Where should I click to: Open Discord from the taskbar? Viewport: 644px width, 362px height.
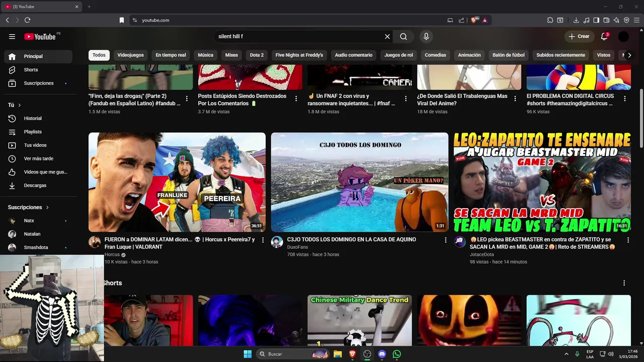click(x=382, y=354)
